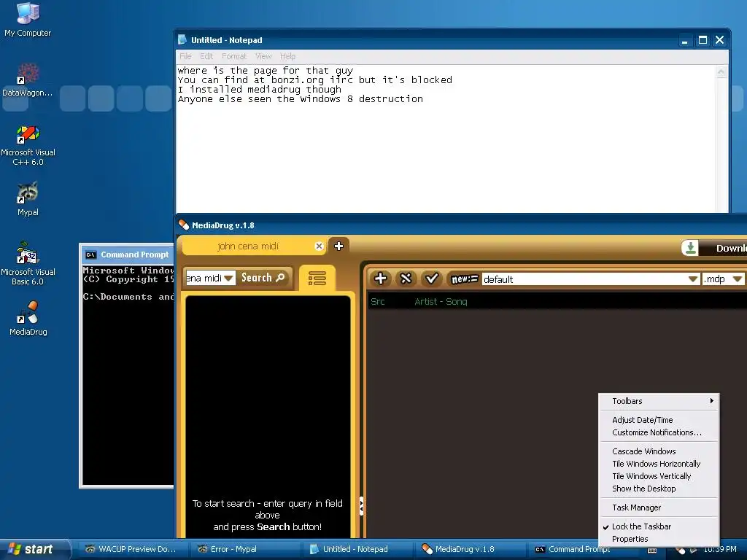This screenshot has width=747, height=560.
Task: Click the Command Prompt window title bar
Action: tap(128, 254)
